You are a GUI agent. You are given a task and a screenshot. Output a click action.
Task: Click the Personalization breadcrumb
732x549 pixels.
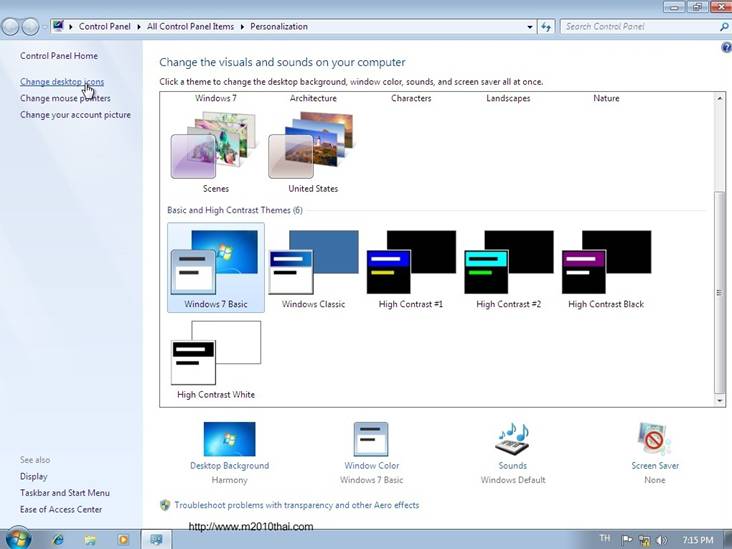pos(279,27)
